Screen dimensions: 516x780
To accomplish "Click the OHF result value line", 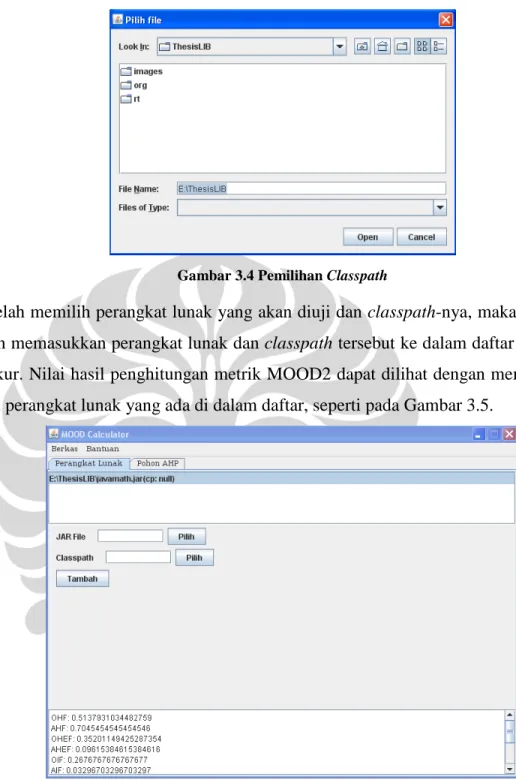I will (102, 718).
